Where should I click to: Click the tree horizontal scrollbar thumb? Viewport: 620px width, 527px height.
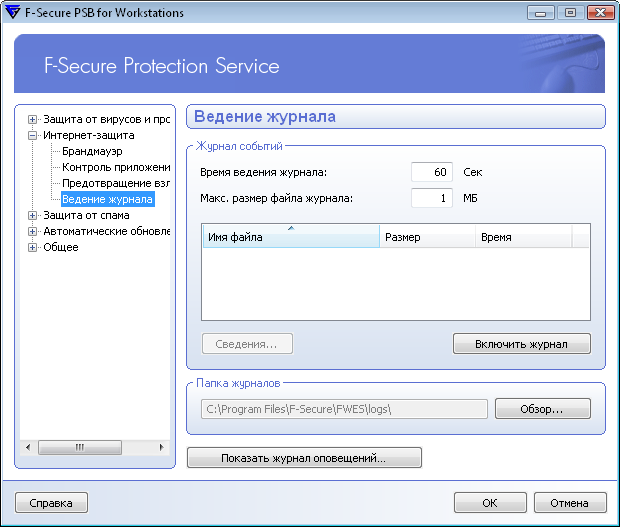pyautogui.click(x=80, y=448)
